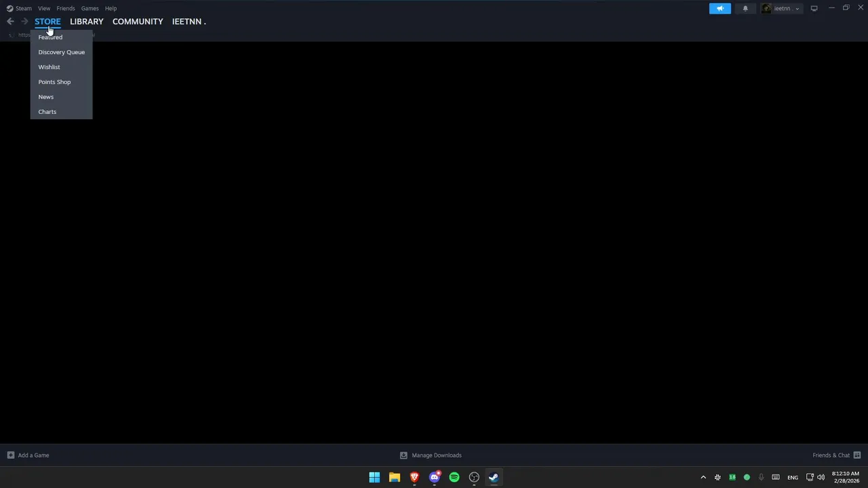Click the Add a Game button
Image resolution: width=868 pixels, height=488 pixels.
pyautogui.click(x=28, y=455)
